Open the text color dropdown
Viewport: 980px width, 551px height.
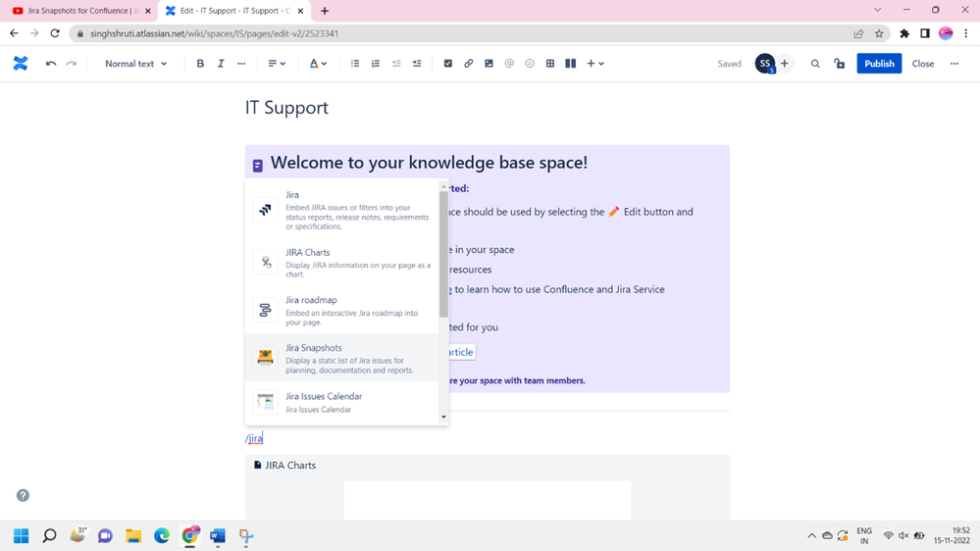click(x=318, y=63)
